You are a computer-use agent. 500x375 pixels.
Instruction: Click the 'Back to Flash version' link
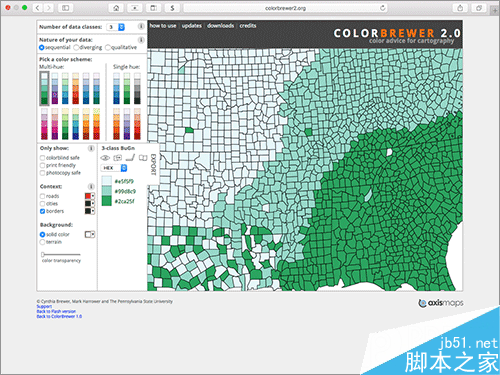56,311
